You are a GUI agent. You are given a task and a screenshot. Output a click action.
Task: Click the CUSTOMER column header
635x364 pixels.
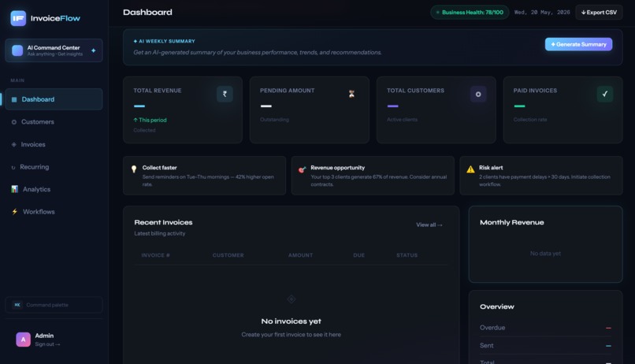point(228,255)
